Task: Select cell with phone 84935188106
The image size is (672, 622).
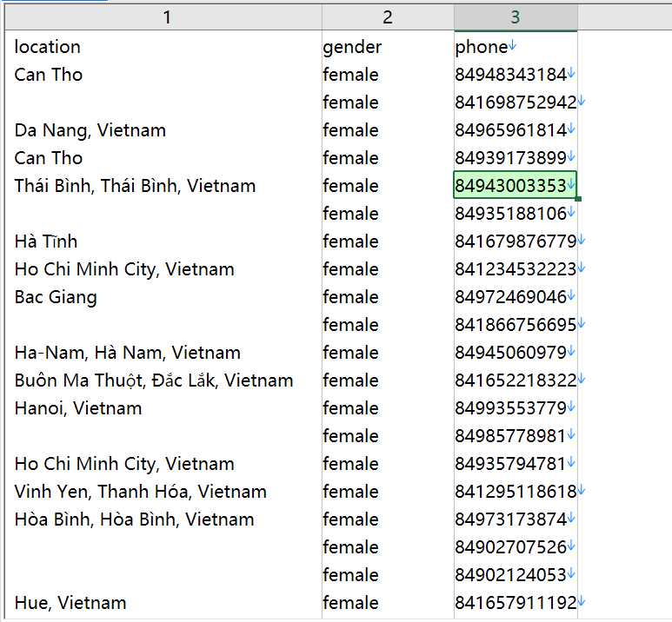Action: click(516, 214)
